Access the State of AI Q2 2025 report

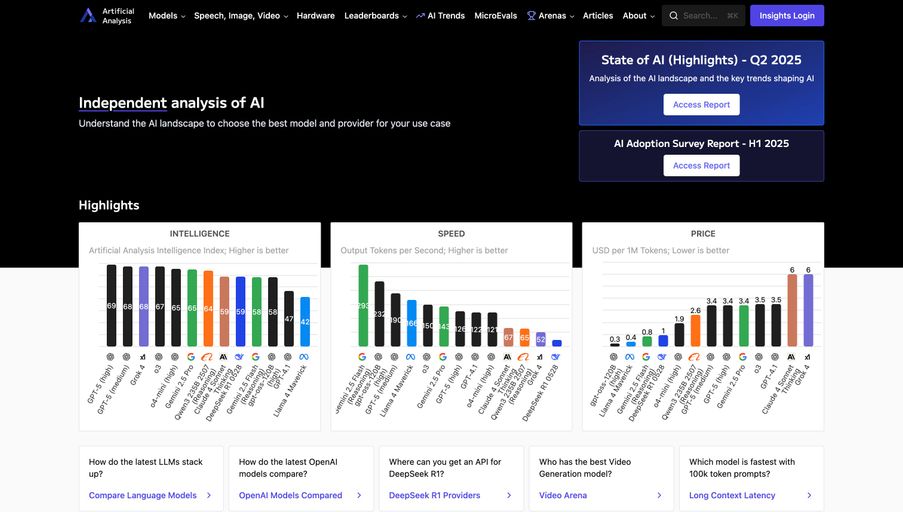tap(701, 105)
